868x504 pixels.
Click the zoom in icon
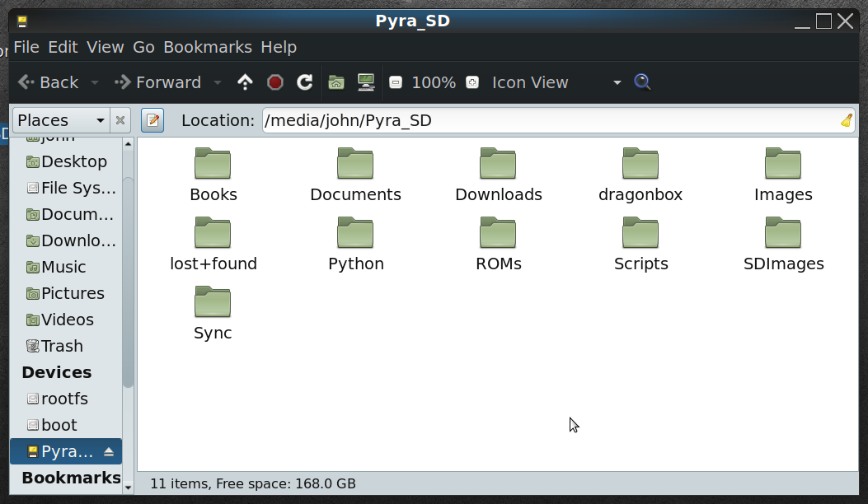point(472,82)
